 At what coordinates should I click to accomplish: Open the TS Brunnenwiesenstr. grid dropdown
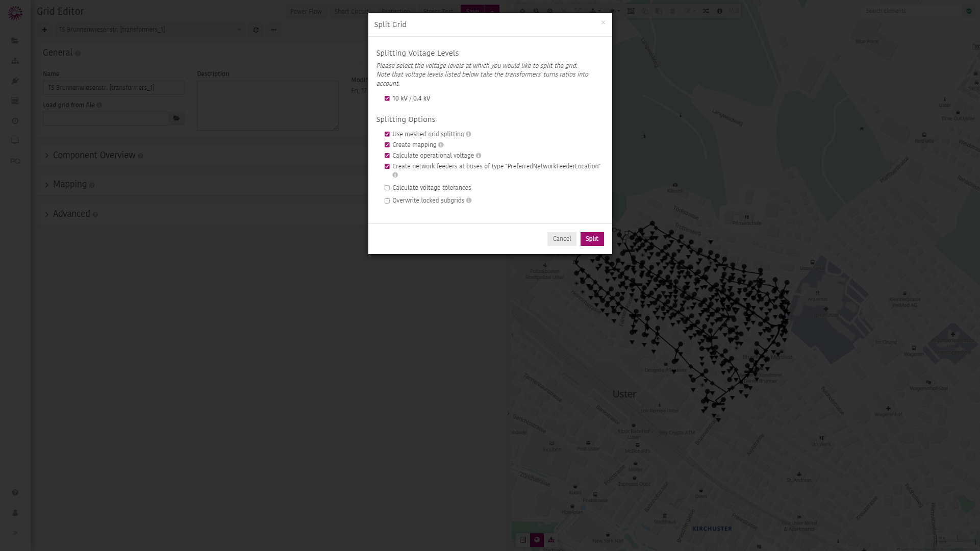(149, 30)
